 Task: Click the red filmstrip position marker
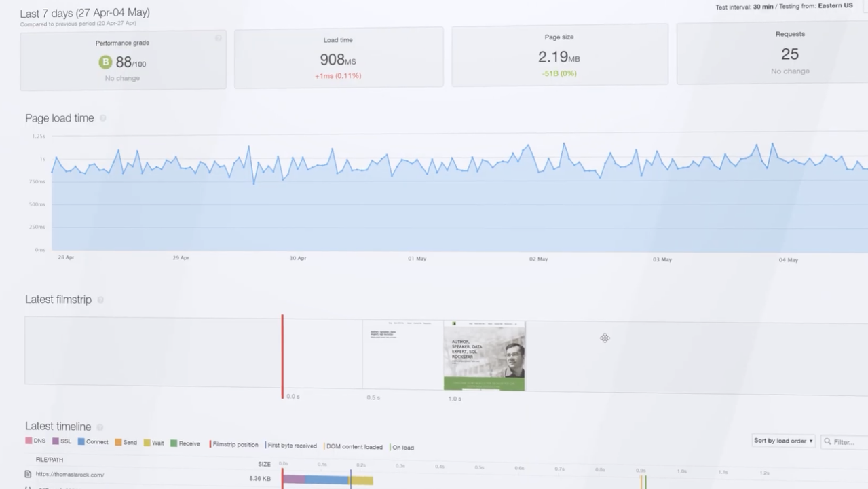coord(282,356)
